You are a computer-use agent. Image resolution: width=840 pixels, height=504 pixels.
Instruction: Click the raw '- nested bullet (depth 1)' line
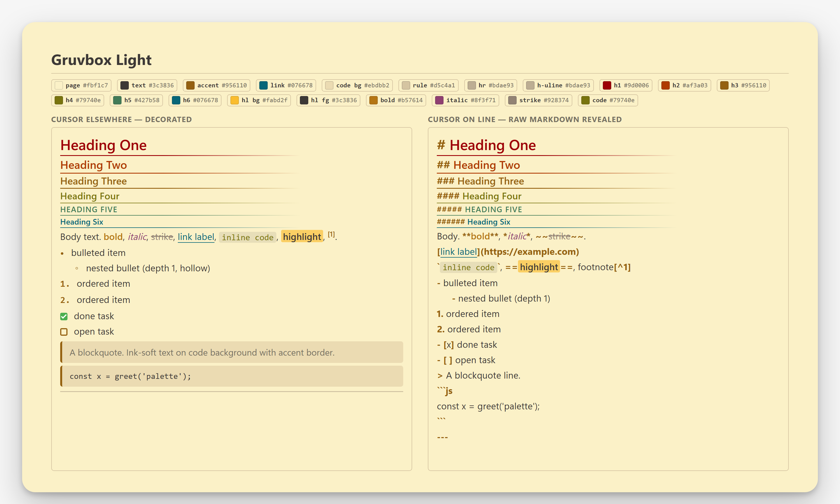click(501, 298)
